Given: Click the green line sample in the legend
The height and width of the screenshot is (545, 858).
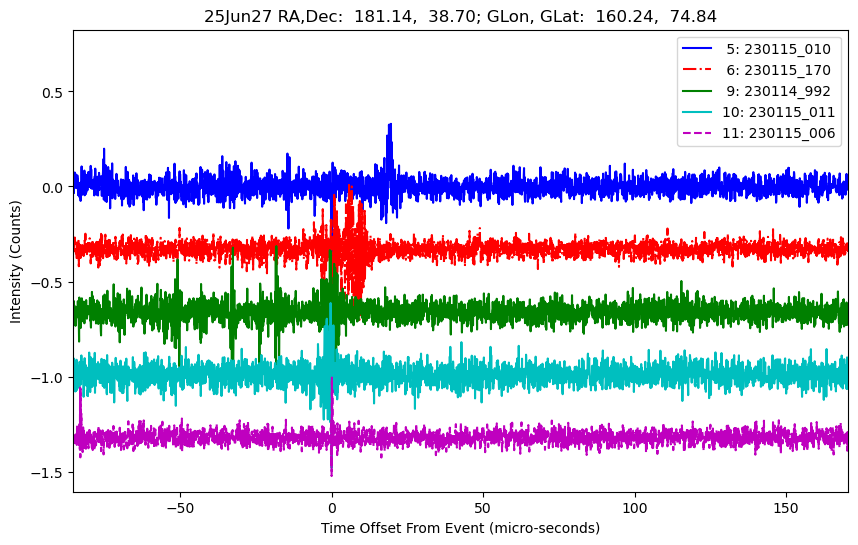Looking at the screenshot, I should tap(697, 91).
